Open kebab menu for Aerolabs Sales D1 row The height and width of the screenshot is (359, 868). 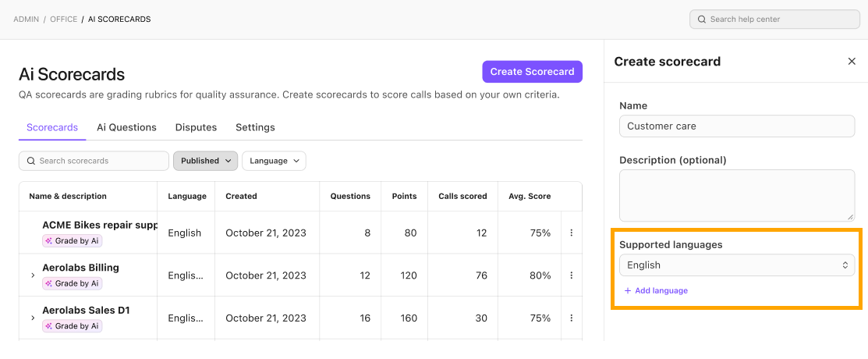(x=572, y=318)
